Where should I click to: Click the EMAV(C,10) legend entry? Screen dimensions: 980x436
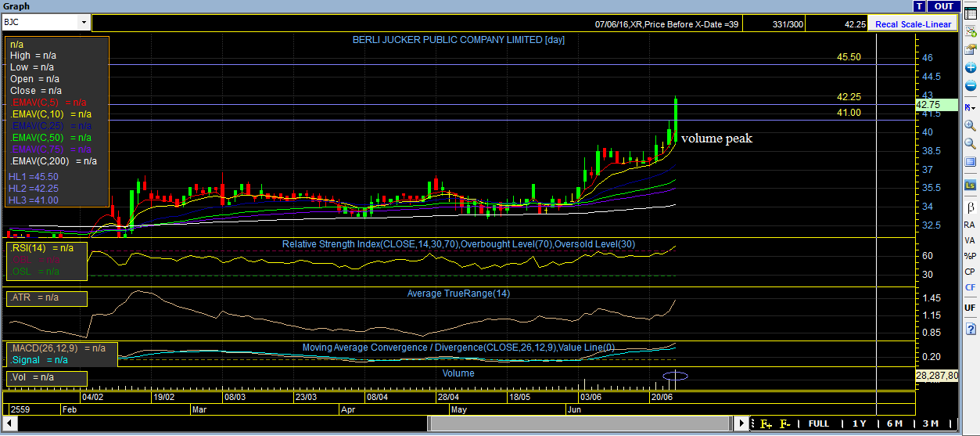point(51,114)
